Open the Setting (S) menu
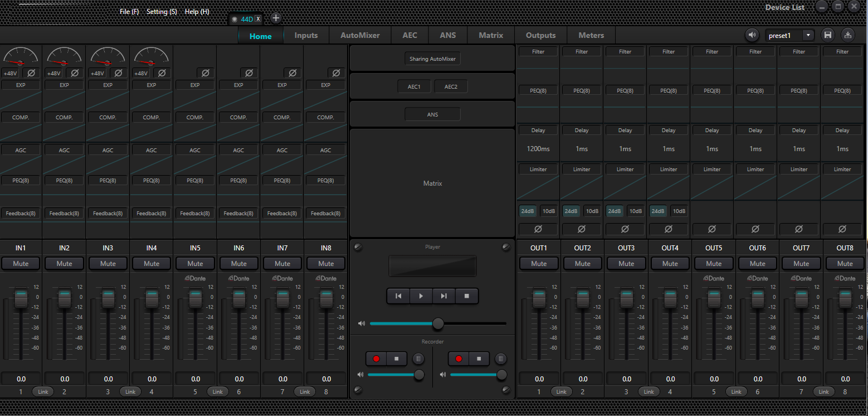Screen dimensions: 868x416 tap(162, 12)
